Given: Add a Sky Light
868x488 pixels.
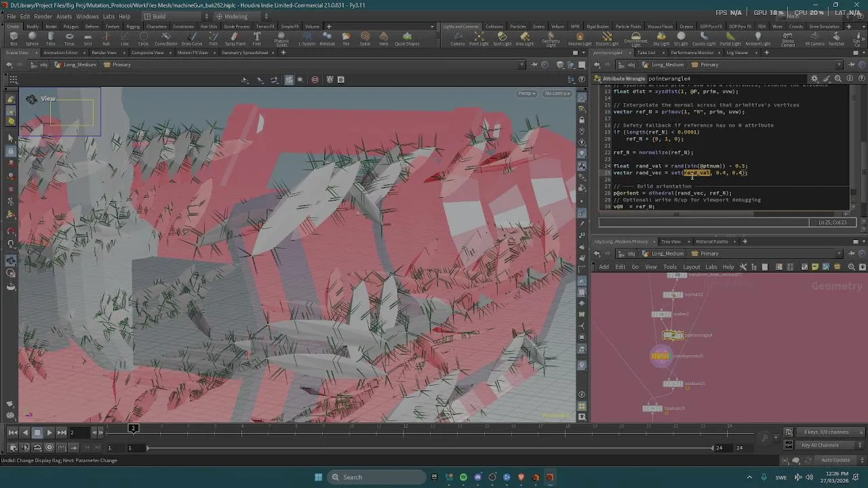Looking at the screenshot, I should click(661, 39).
